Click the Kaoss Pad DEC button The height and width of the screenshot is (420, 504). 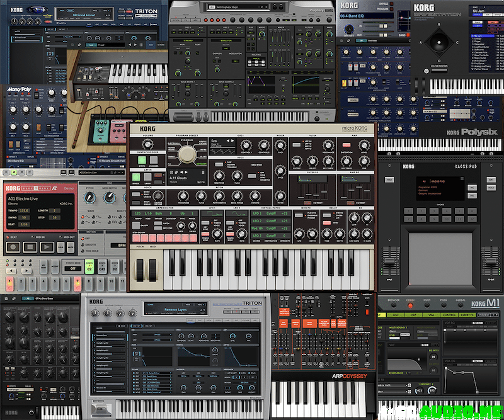click(472, 195)
